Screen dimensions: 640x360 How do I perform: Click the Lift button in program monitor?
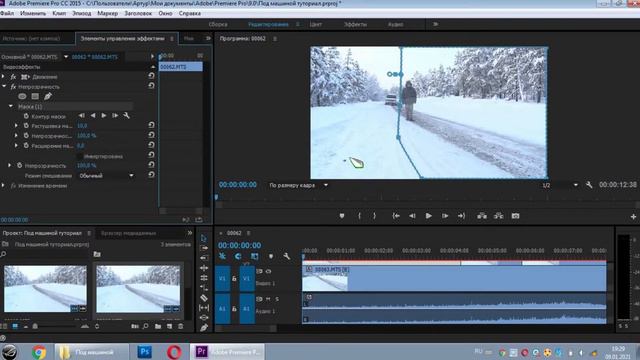(482, 216)
